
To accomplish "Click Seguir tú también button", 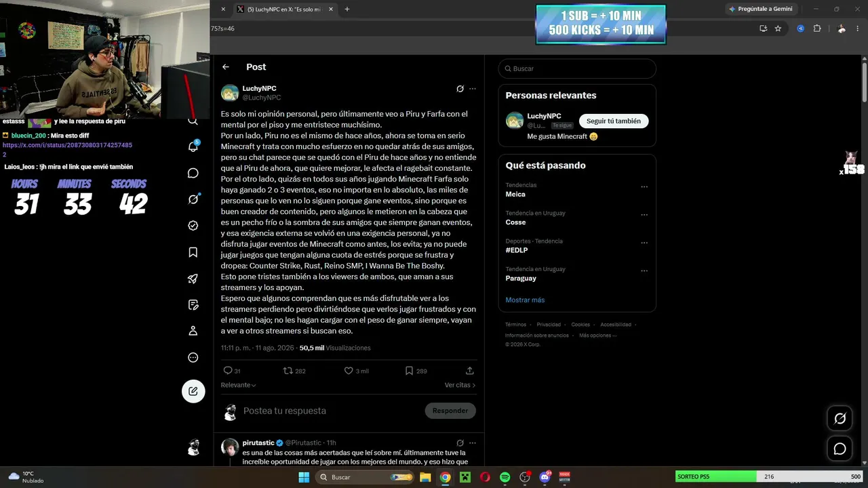I will coord(614,121).
